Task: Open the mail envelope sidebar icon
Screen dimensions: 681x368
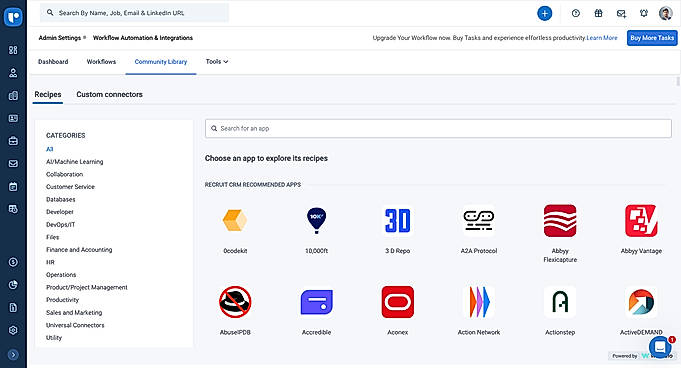Action: [13, 163]
